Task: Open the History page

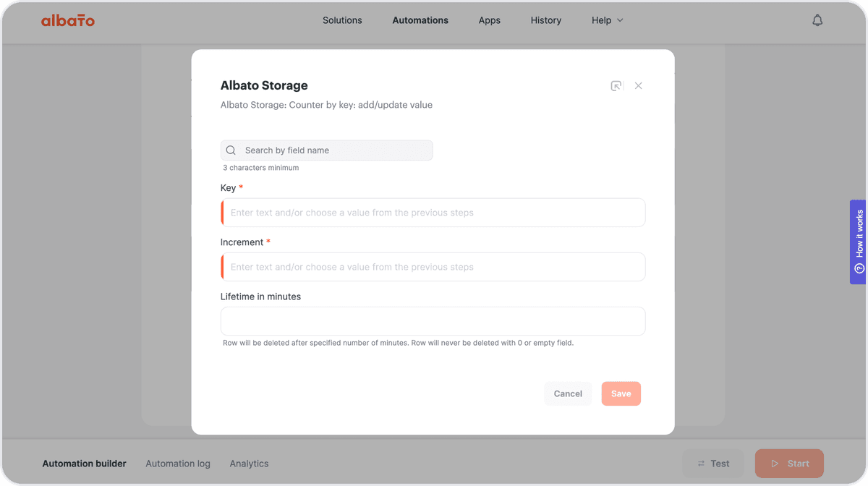Action: point(546,20)
